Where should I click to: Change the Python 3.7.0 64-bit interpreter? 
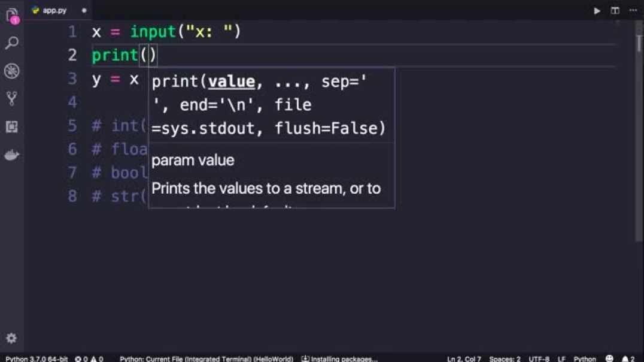(x=36, y=358)
